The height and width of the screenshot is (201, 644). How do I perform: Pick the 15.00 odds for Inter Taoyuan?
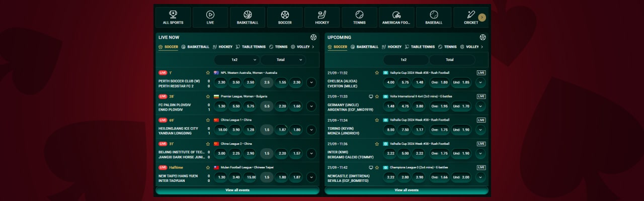coord(251,177)
